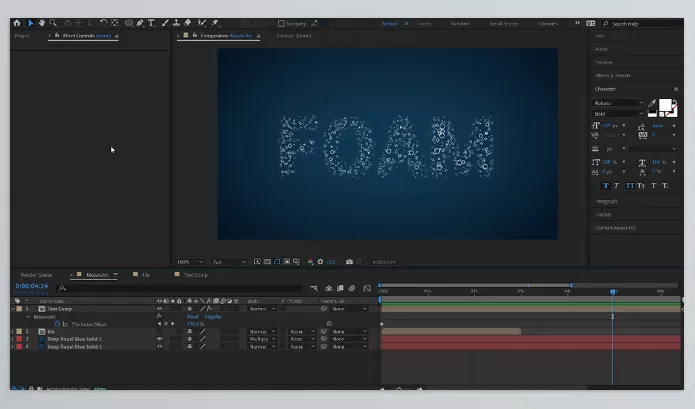Open the Roboto font family dropdown
Viewport: 695px width, 409px height.
[x=618, y=103]
